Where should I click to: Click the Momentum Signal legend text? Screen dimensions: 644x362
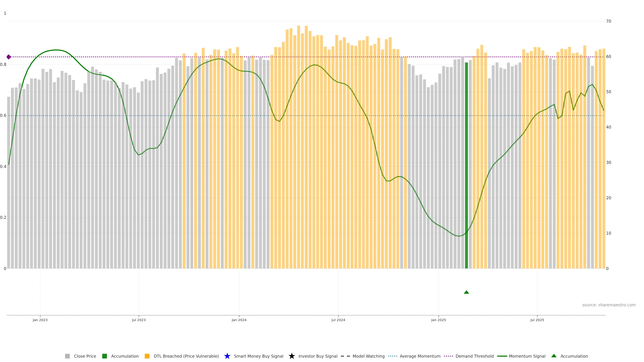(527, 356)
